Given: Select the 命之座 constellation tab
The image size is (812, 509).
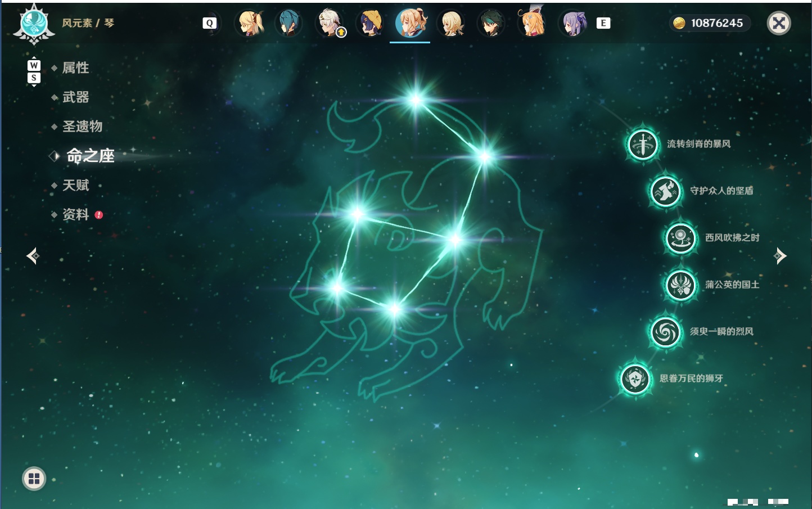Looking at the screenshot, I should pyautogui.click(x=90, y=156).
